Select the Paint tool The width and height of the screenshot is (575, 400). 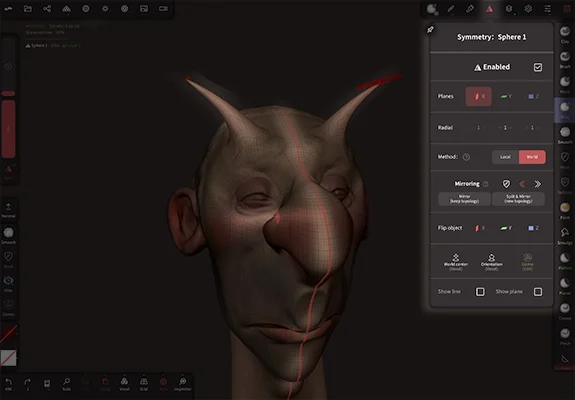tap(565, 210)
